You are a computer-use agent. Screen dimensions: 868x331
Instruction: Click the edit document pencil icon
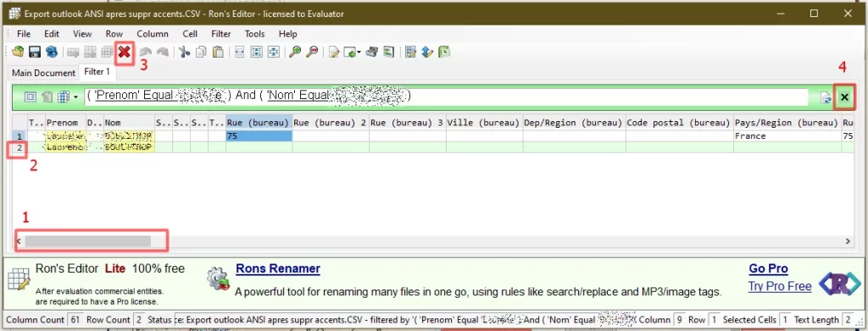(x=333, y=52)
